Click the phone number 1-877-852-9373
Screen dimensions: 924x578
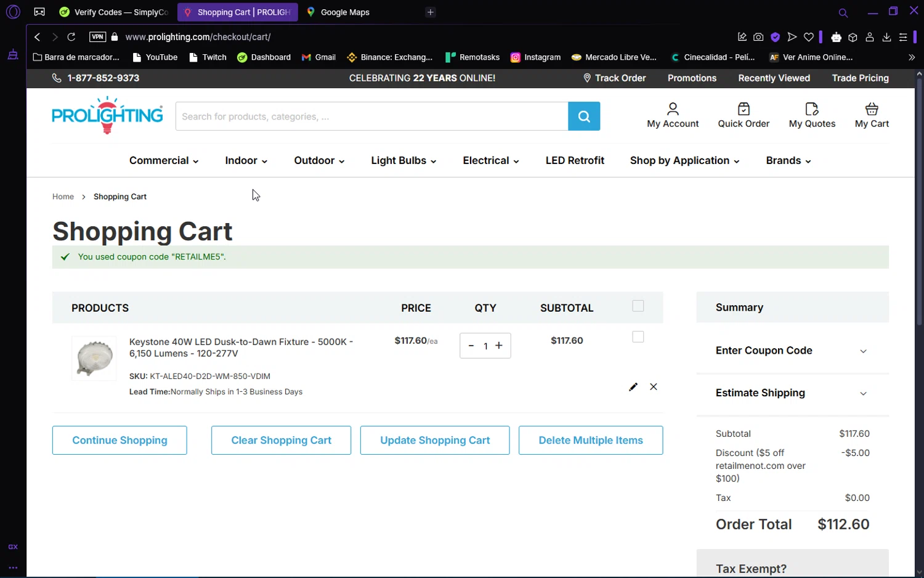[103, 78]
